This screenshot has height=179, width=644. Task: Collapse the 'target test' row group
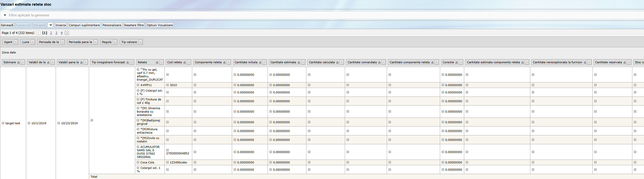pos(3,123)
